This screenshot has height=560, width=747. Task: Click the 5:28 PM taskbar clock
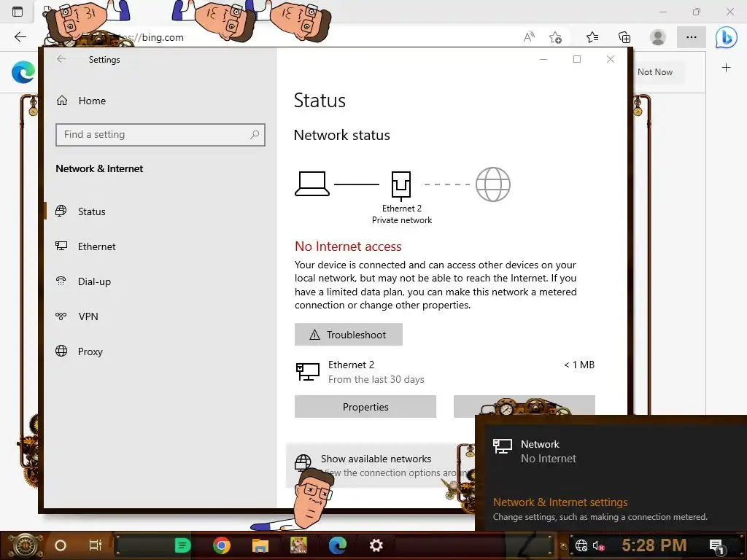point(654,545)
